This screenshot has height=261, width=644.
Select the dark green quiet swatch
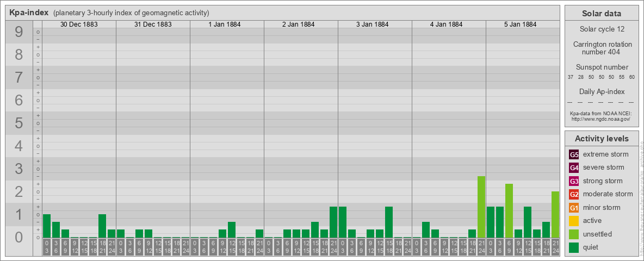574,247
